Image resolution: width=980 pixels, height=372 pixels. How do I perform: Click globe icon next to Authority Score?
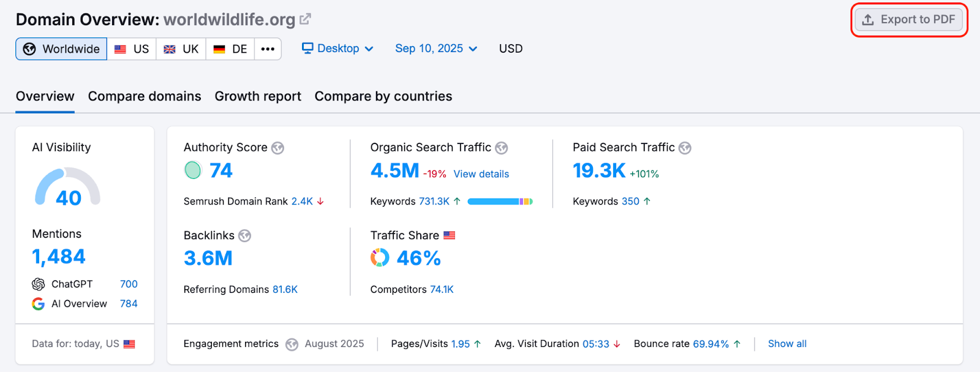pos(277,148)
